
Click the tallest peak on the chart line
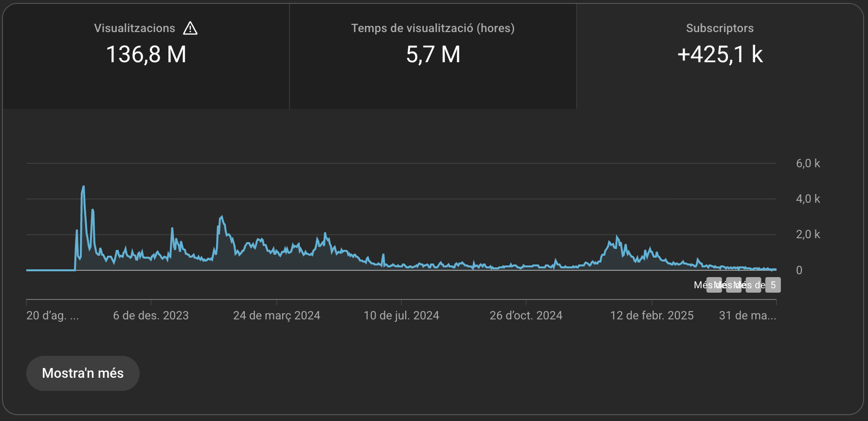click(83, 187)
